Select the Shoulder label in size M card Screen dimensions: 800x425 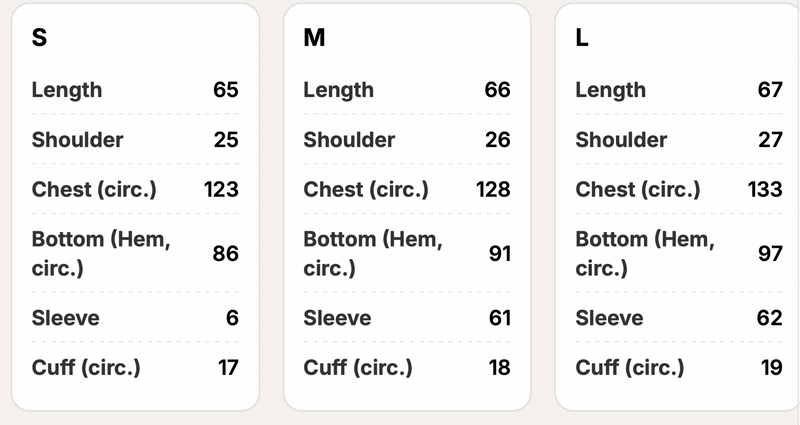pyautogui.click(x=349, y=140)
